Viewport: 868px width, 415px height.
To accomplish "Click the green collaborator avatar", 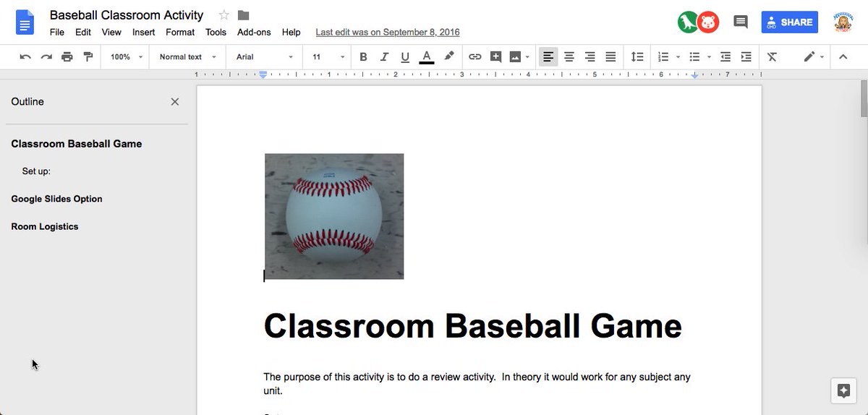I will coord(688,22).
